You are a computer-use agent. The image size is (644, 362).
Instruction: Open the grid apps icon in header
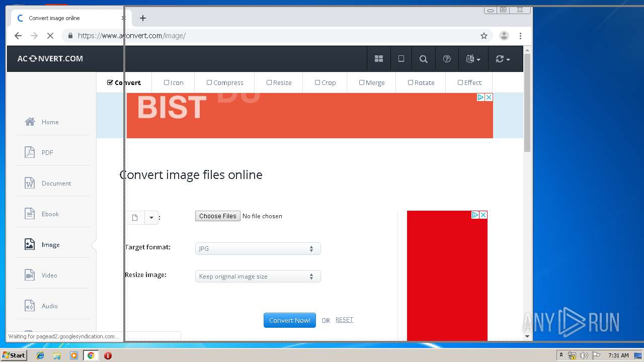(379, 59)
